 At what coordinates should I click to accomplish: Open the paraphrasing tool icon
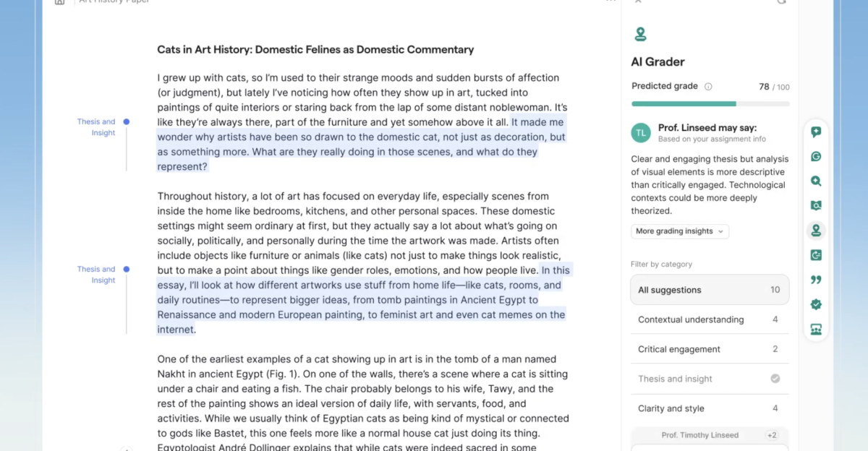(x=816, y=254)
